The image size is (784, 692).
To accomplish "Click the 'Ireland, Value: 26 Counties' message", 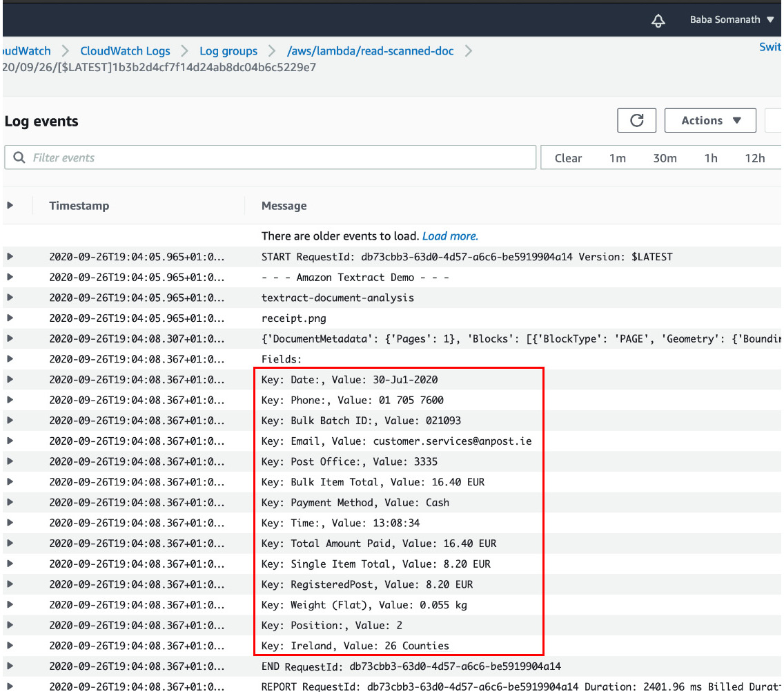I will click(x=355, y=646).
